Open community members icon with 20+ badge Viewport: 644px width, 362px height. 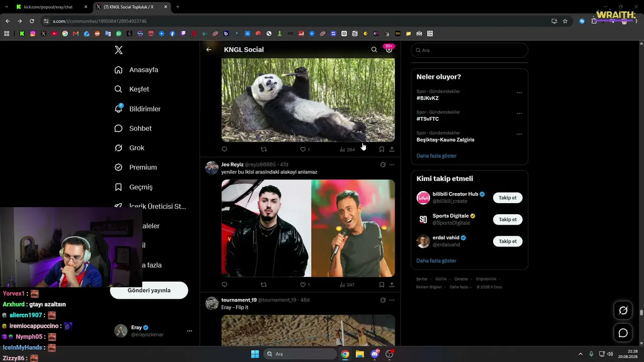click(389, 49)
